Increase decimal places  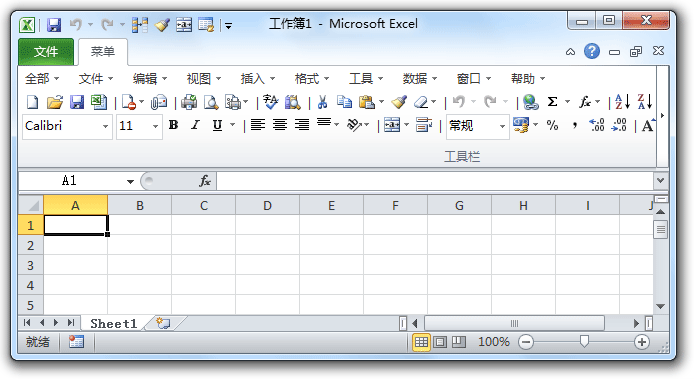pos(597,125)
